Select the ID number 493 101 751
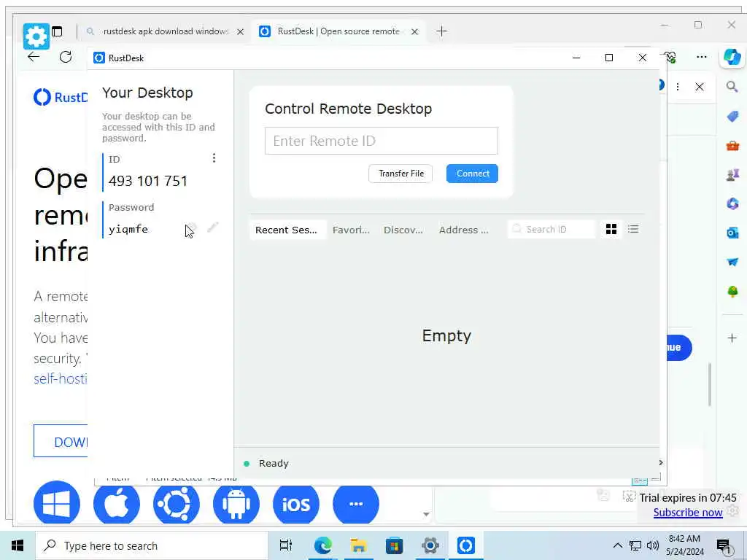This screenshot has width=747, height=560. tap(148, 182)
